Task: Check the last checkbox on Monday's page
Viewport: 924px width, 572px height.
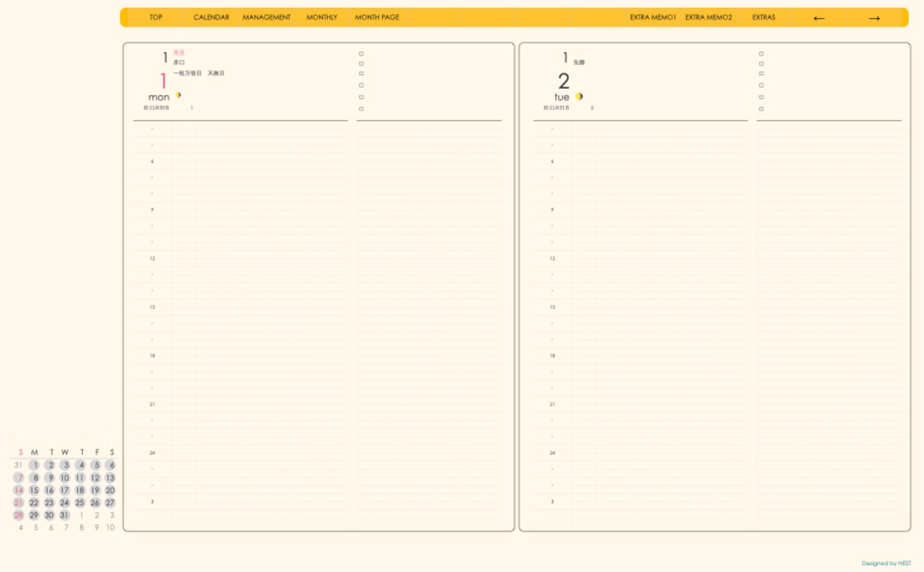Action: click(x=361, y=109)
